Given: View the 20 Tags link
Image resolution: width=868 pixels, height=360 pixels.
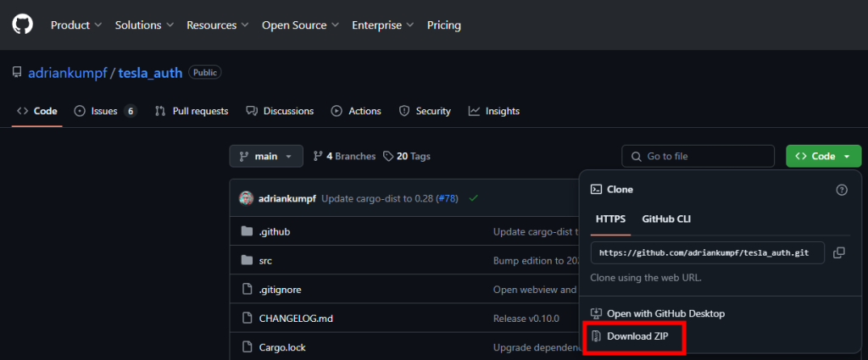Looking at the screenshot, I should pyautogui.click(x=407, y=157).
